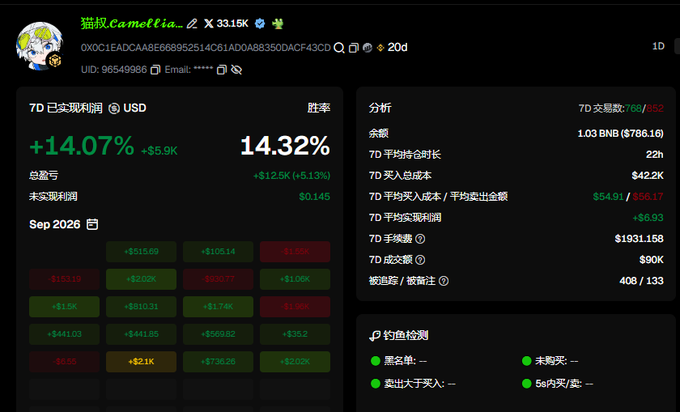This screenshot has width=680, height=412.
Task: Click the help icon next to 7D 手续费
Action: pos(420,239)
